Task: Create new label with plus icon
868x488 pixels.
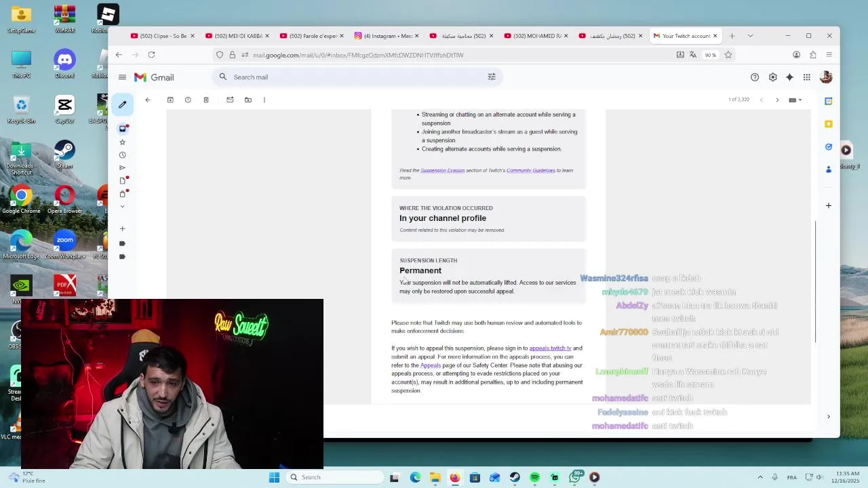Action: point(123,229)
